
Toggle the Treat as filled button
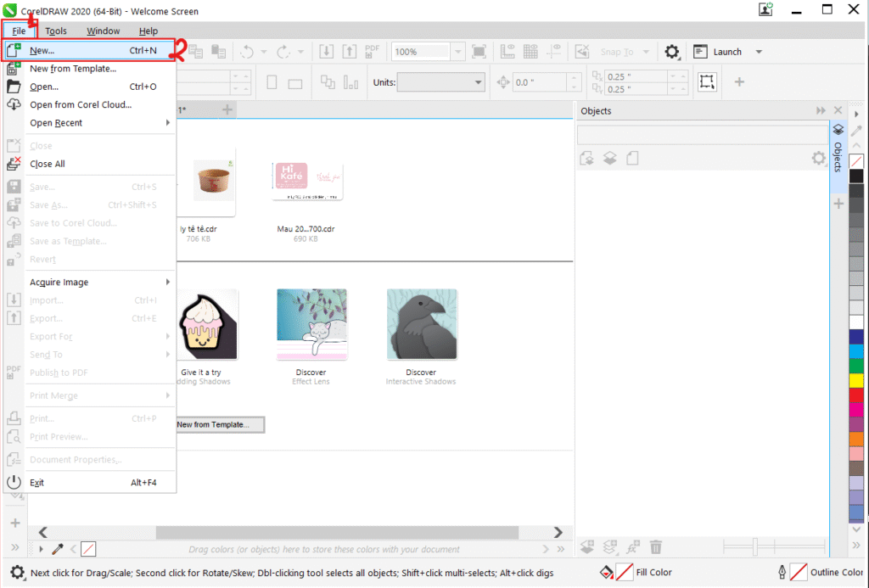(x=707, y=82)
